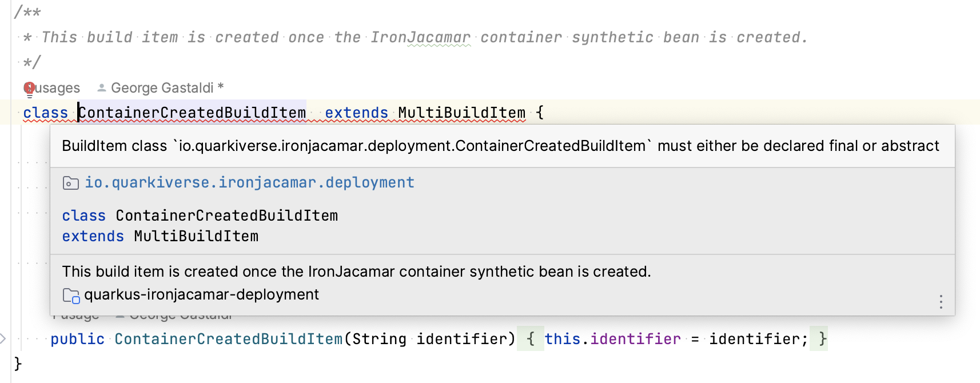Click the red error bulb icon beside usages
The height and width of the screenshot is (383, 980).
point(29,89)
